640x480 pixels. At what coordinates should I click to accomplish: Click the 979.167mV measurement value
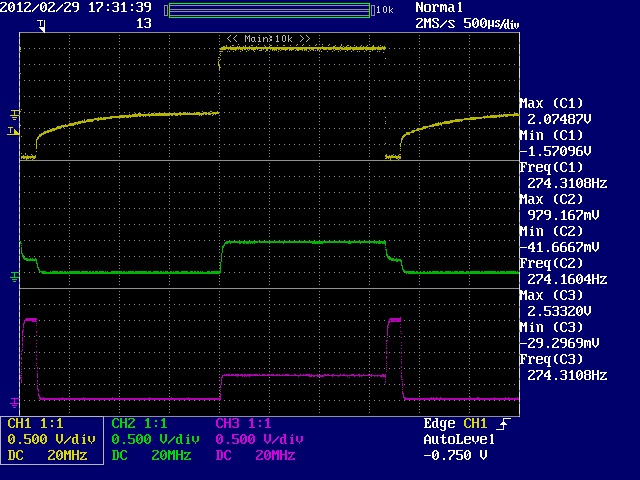pos(563,215)
